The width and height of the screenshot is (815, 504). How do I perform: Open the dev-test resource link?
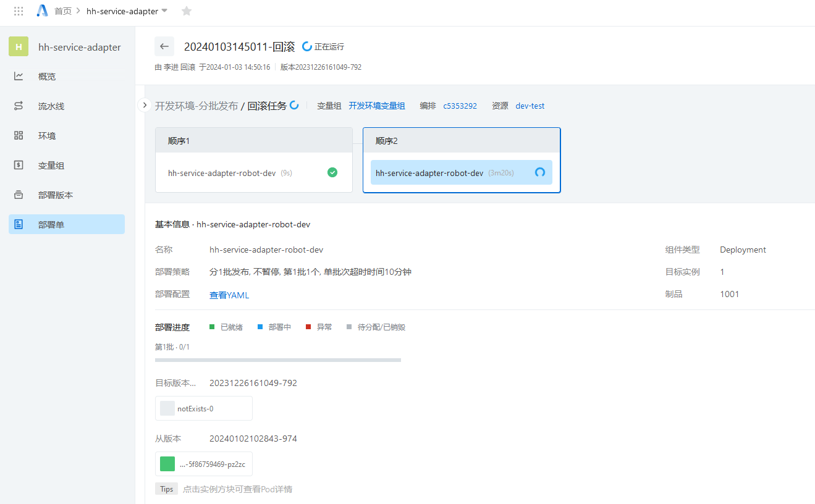(x=530, y=106)
